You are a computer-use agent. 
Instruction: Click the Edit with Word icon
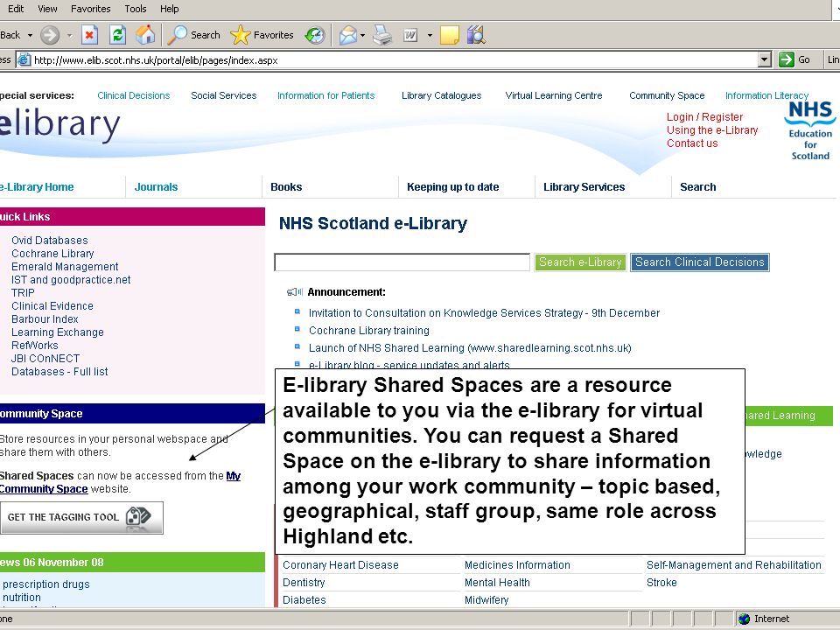pos(410,35)
